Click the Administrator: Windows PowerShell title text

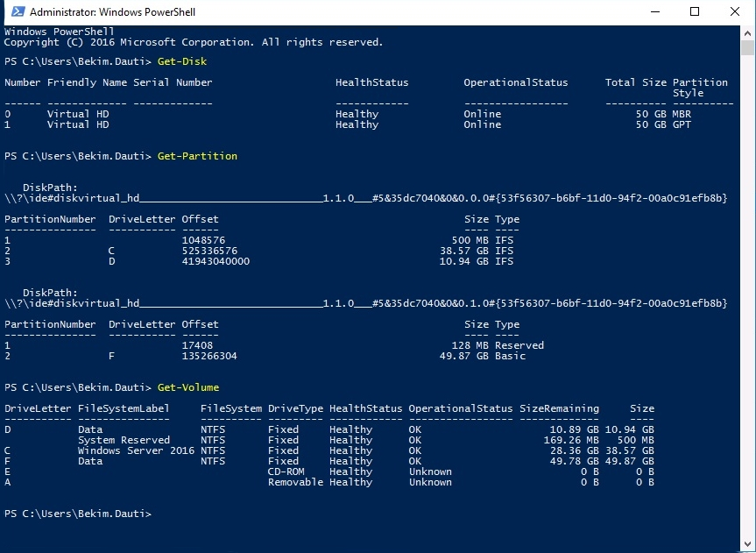[x=113, y=12]
